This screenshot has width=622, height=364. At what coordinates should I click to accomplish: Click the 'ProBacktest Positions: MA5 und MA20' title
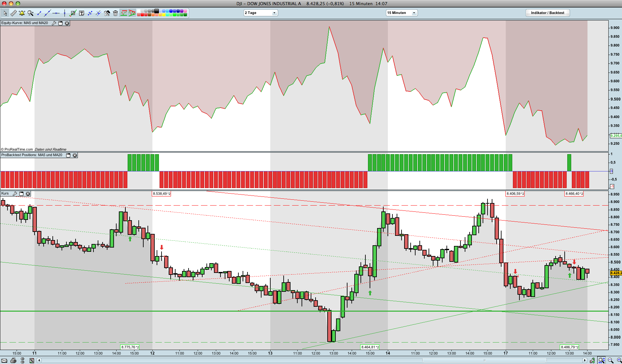(32, 155)
